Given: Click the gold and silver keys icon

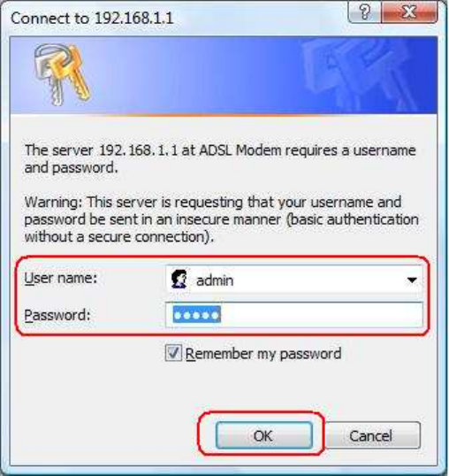Looking at the screenshot, I should [x=62, y=74].
